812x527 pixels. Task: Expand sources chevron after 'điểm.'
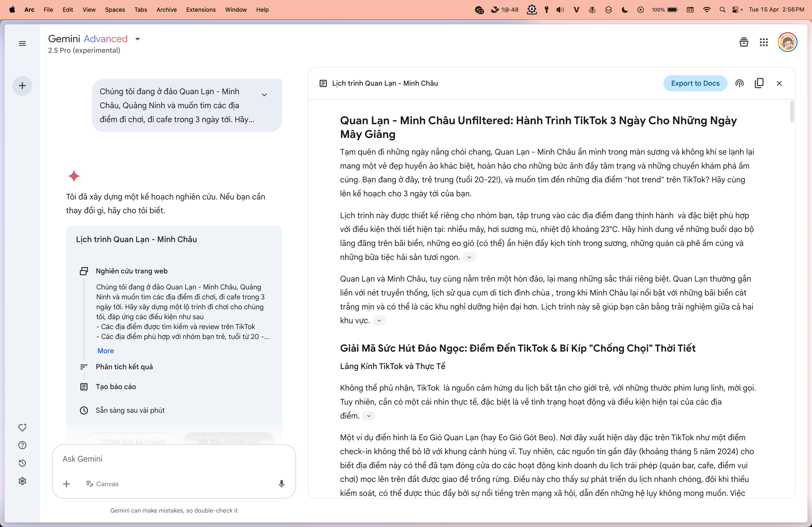click(369, 416)
